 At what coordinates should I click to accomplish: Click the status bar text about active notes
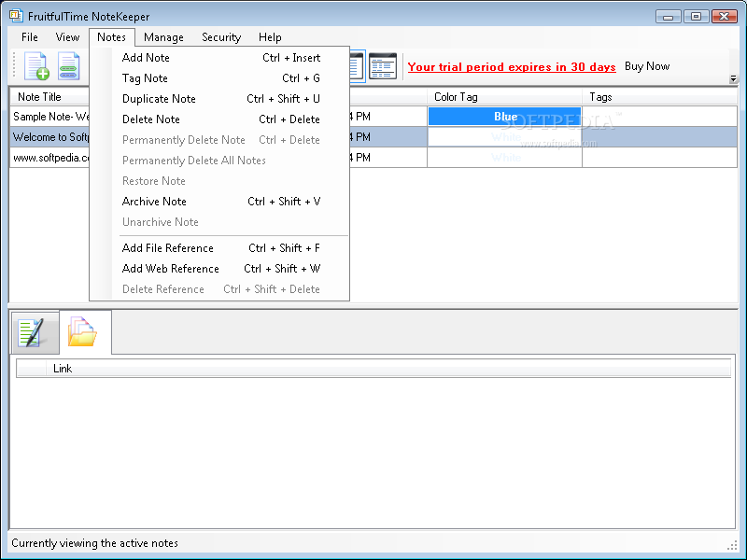coord(95,543)
